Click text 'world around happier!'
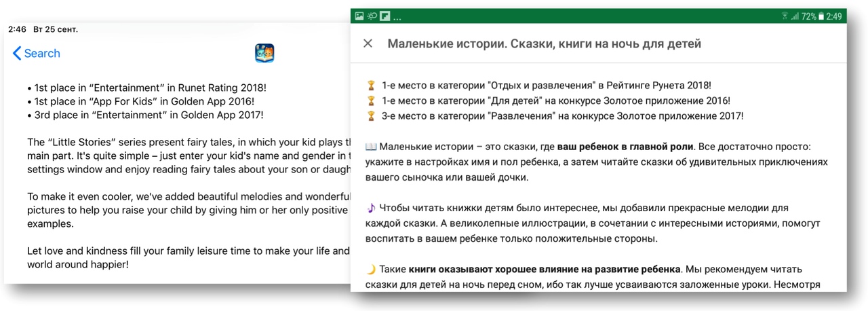The image size is (868, 311). pyautogui.click(x=77, y=264)
